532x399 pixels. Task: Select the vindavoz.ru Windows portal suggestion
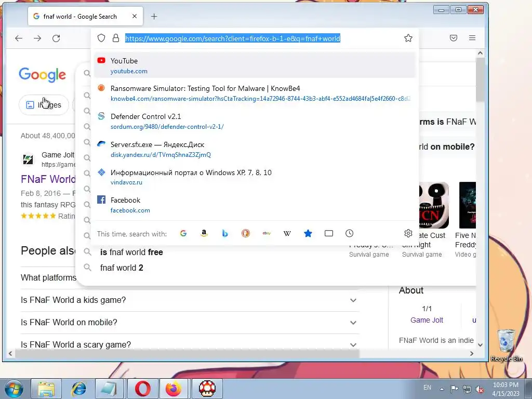point(255,177)
